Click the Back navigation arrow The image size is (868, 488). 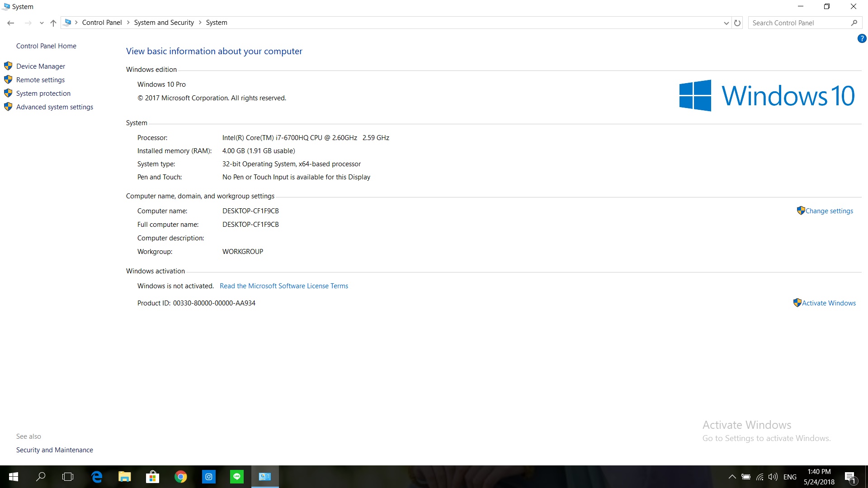11,23
